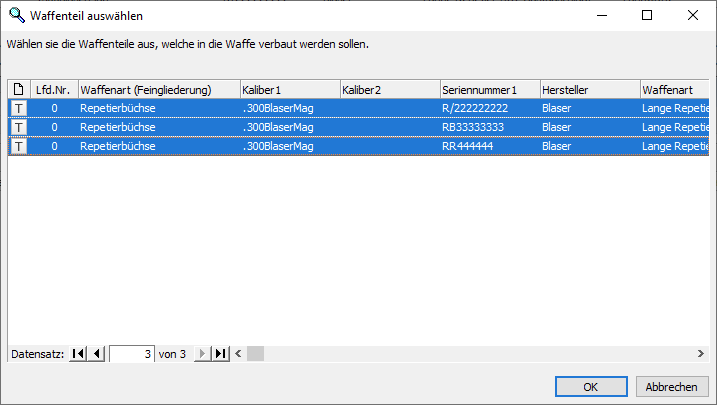717x405 pixels.
Task: Jump to first record navigation button
Action: point(78,354)
